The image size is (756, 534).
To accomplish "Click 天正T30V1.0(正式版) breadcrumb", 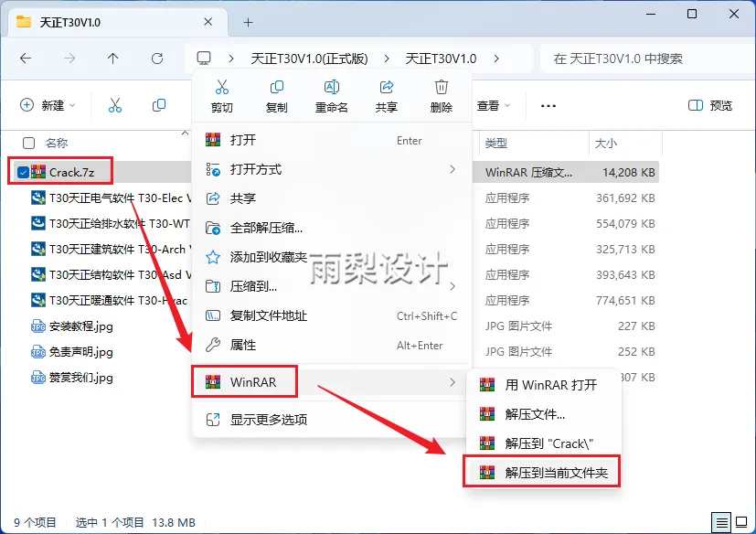I will 309,59.
